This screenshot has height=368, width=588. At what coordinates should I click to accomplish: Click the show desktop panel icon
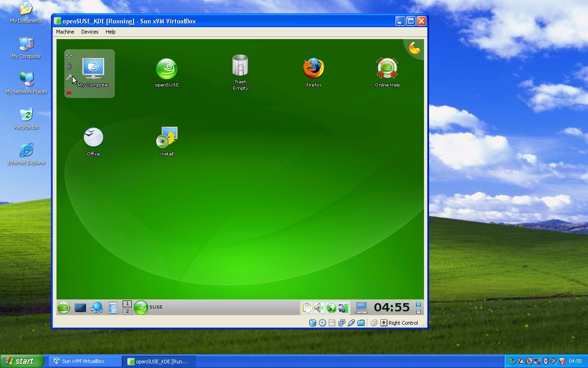coord(80,308)
